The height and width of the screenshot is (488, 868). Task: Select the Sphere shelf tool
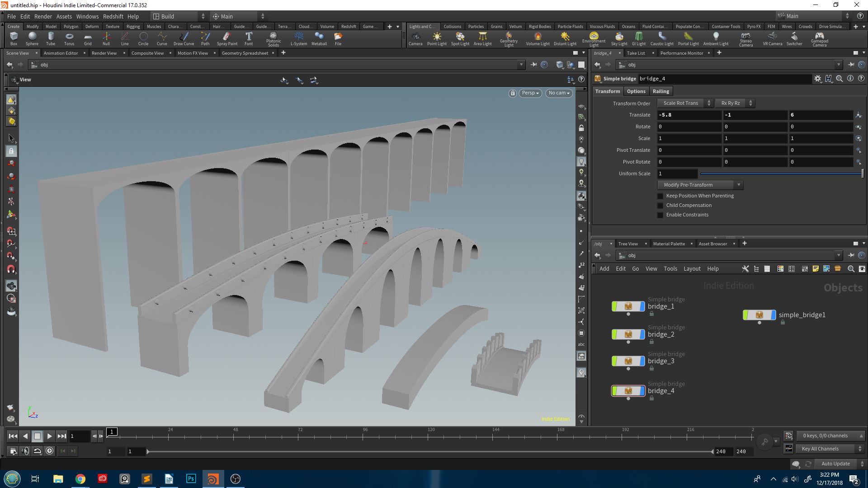(32, 39)
